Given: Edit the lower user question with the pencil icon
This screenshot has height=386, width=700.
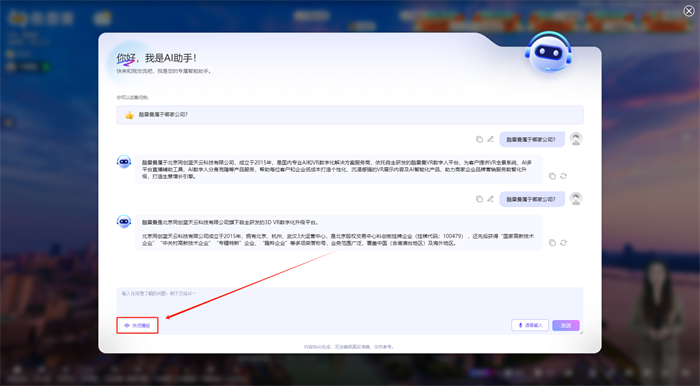Looking at the screenshot, I should click(x=490, y=199).
